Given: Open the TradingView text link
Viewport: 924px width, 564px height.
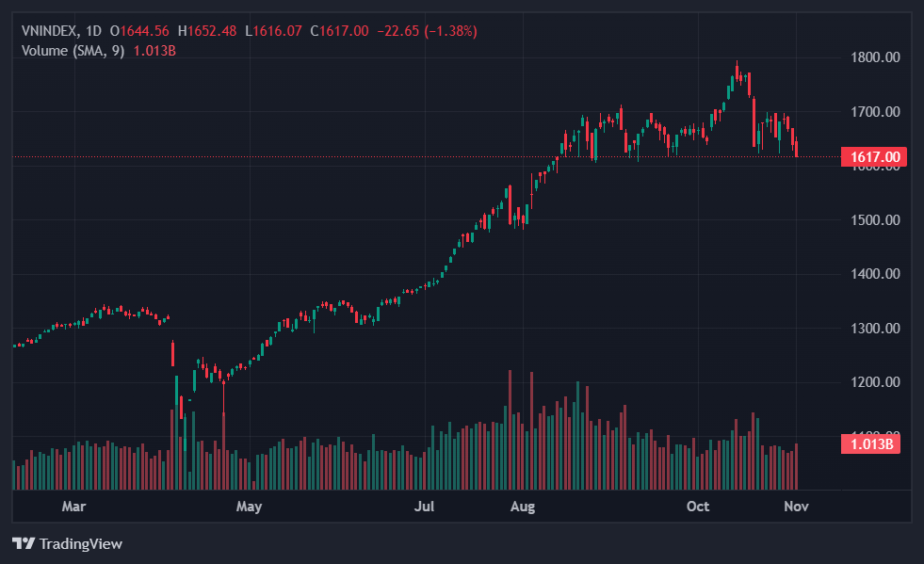Looking at the screenshot, I should (80, 543).
